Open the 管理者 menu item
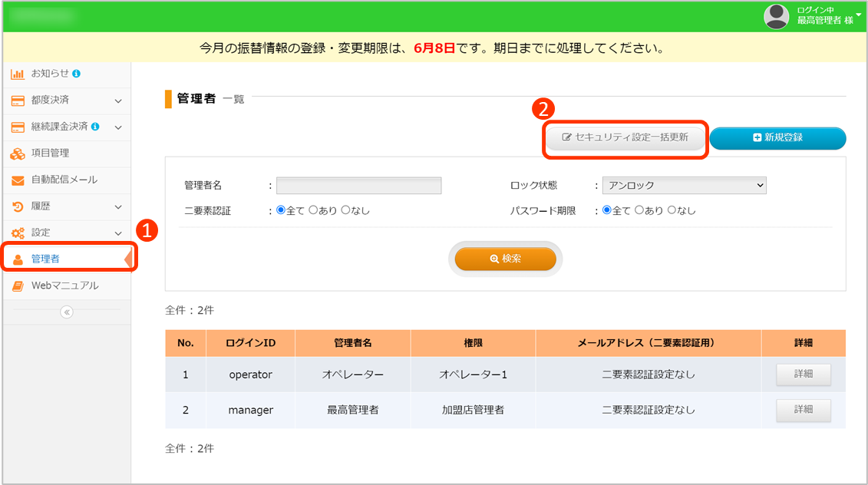868x485 pixels. click(46, 259)
